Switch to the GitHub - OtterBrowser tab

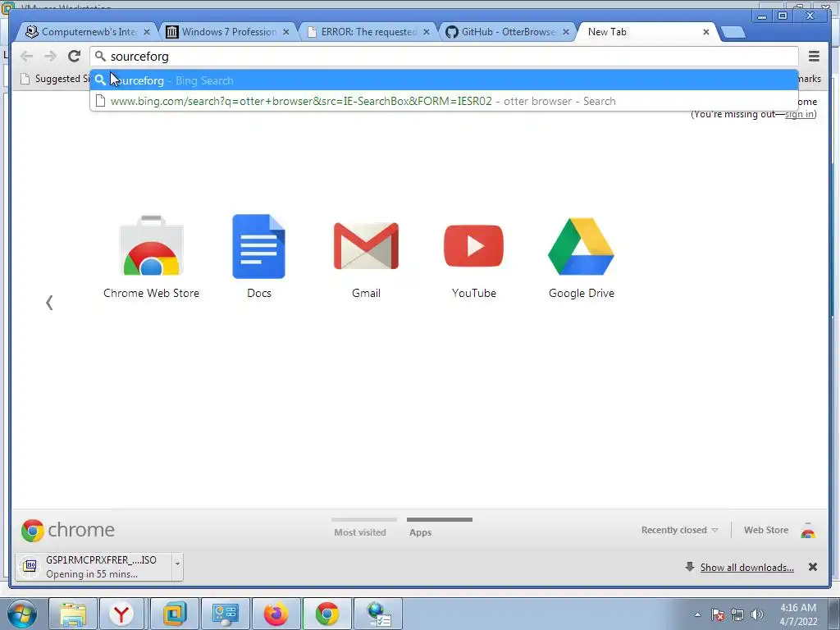509,32
